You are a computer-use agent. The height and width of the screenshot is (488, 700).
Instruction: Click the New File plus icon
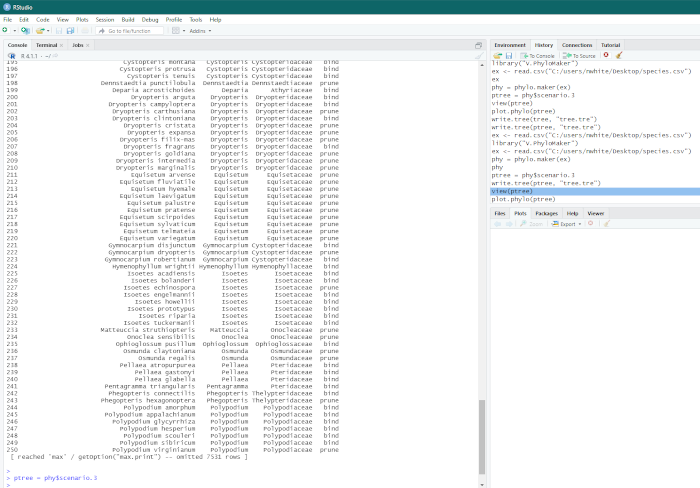(5, 30)
